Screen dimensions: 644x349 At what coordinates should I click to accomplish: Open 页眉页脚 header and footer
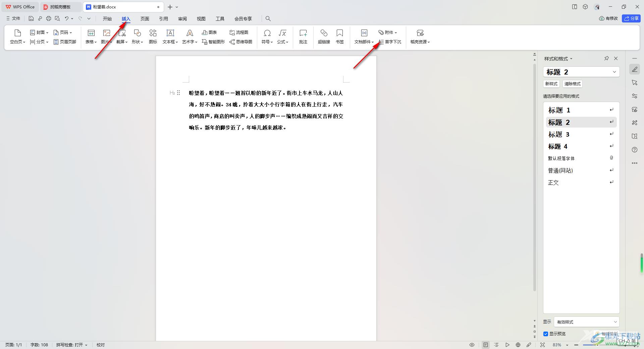point(65,42)
